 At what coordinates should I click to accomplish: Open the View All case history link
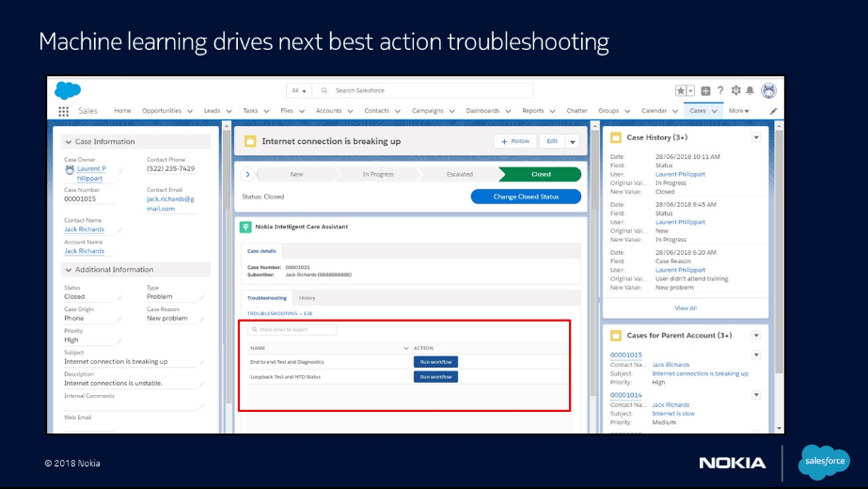686,308
